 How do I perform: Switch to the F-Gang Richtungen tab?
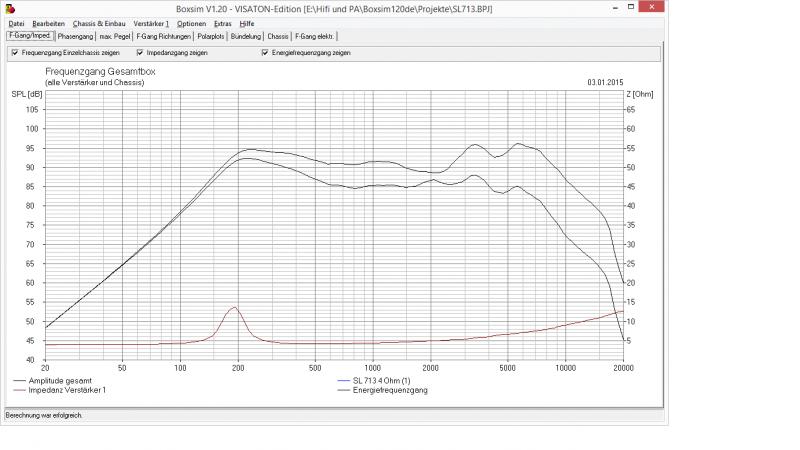coord(164,36)
